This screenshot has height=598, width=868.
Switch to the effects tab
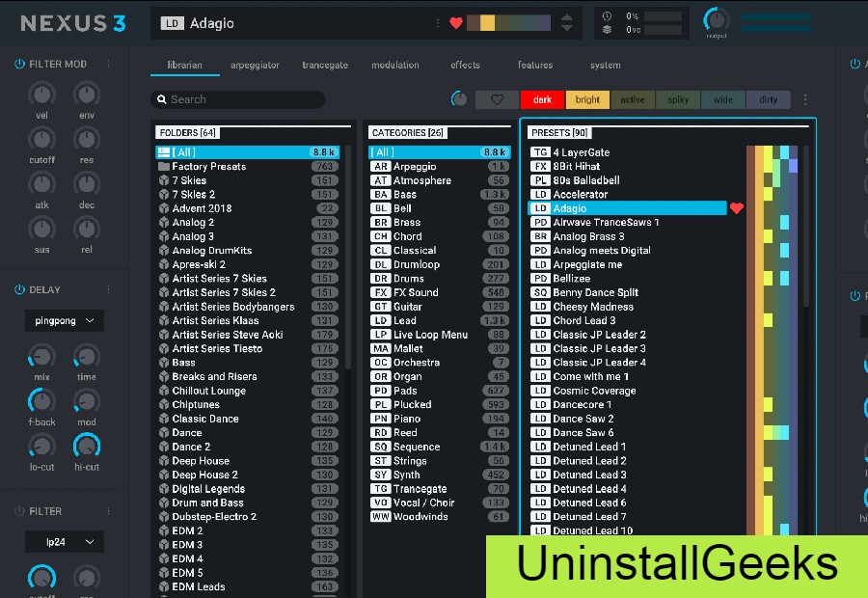click(x=465, y=65)
